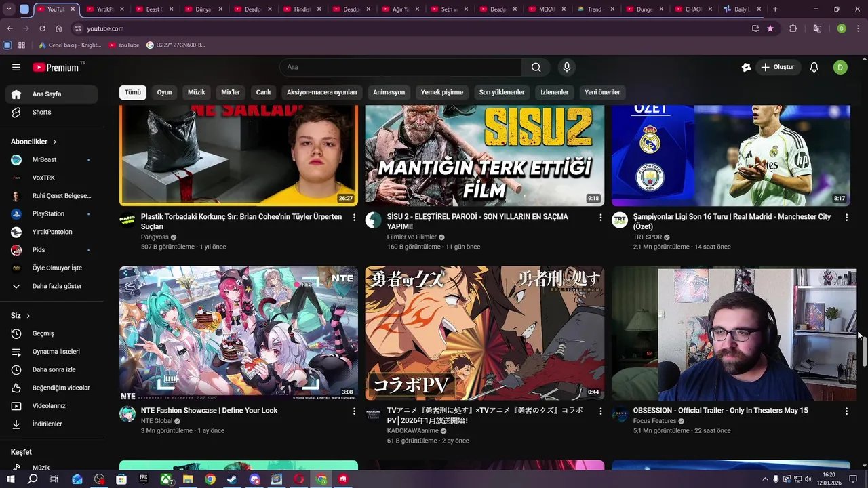868x488 pixels.
Task: Click the YouTube search input field
Action: coord(401,67)
